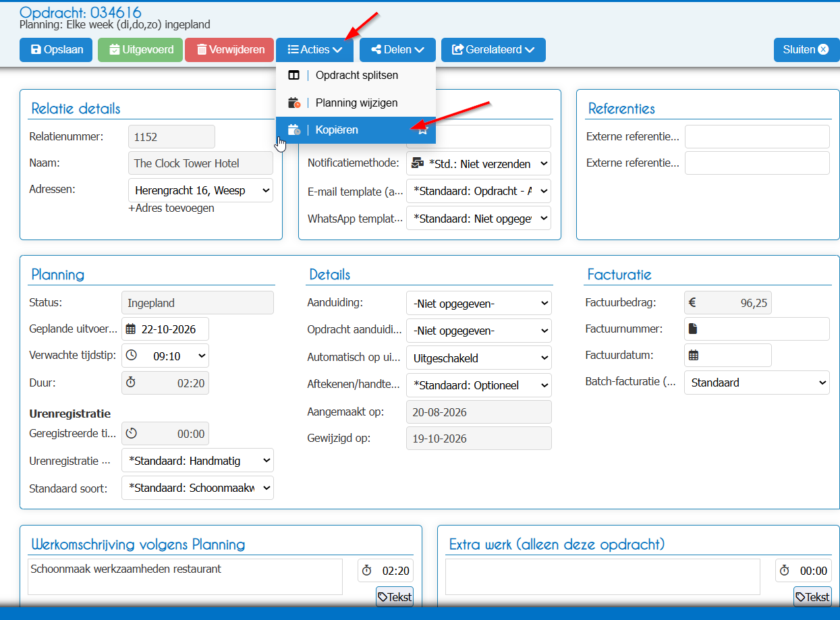The image size is (840, 620).
Task: Choose Kopiëren from the Acties menu
Action: pyautogui.click(x=356, y=130)
